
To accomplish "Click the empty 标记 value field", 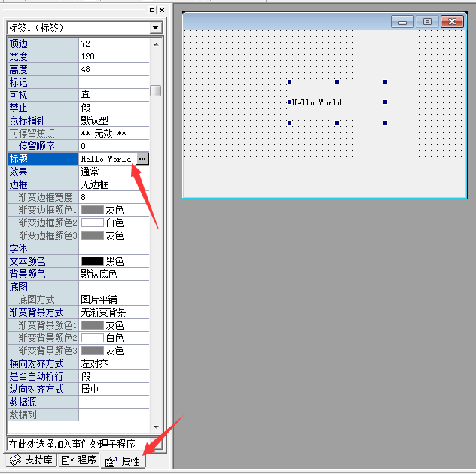I will (114, 82).
